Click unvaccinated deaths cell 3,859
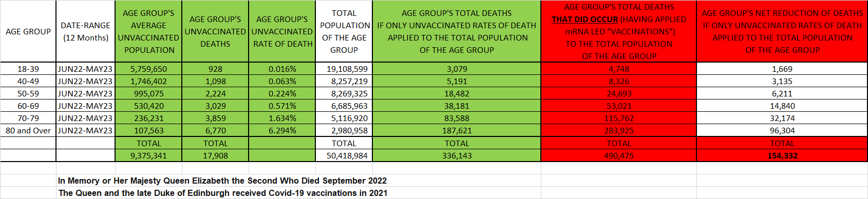868x199 pixels. pyautogui.click(x=215, y=118)
